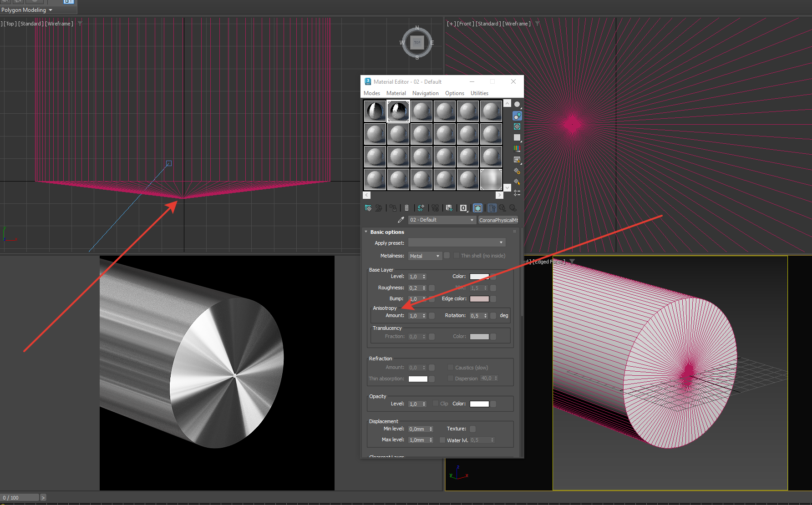Click the Edge color swatch
The height and width of the screenshot is (505, 812).
[479, 299]
